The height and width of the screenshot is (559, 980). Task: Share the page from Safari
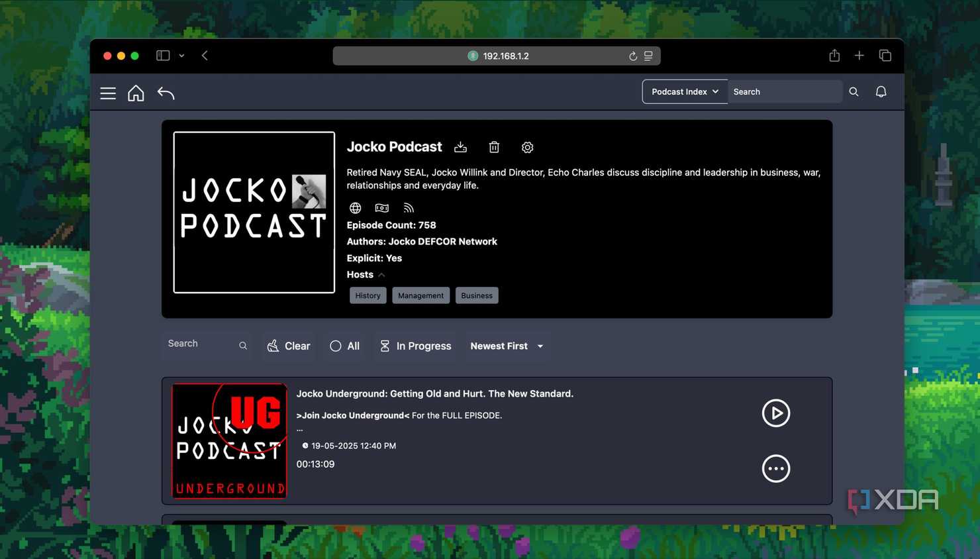tap(834, 56)
